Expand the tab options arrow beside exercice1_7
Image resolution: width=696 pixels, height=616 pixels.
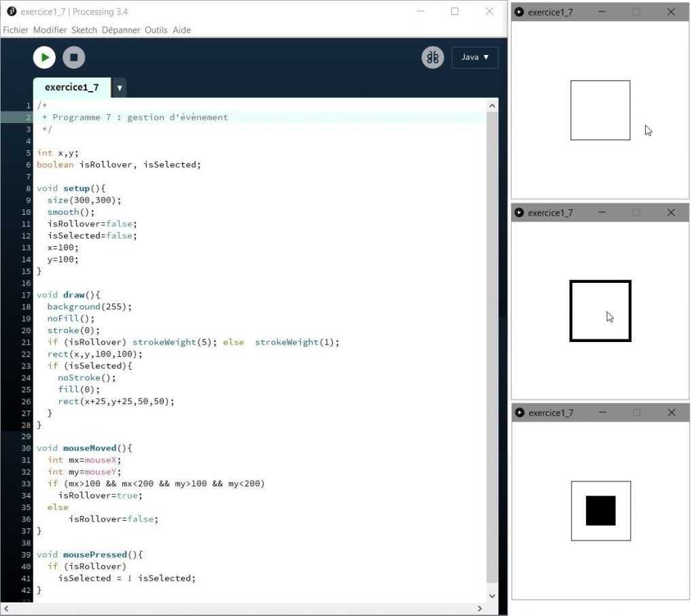[x=119, y=88]
